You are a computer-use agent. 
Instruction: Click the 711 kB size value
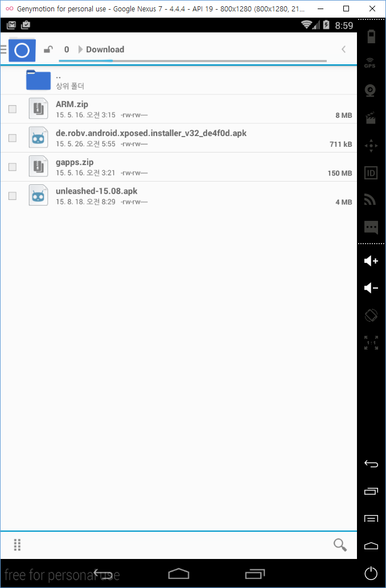(x=340, y=145)
